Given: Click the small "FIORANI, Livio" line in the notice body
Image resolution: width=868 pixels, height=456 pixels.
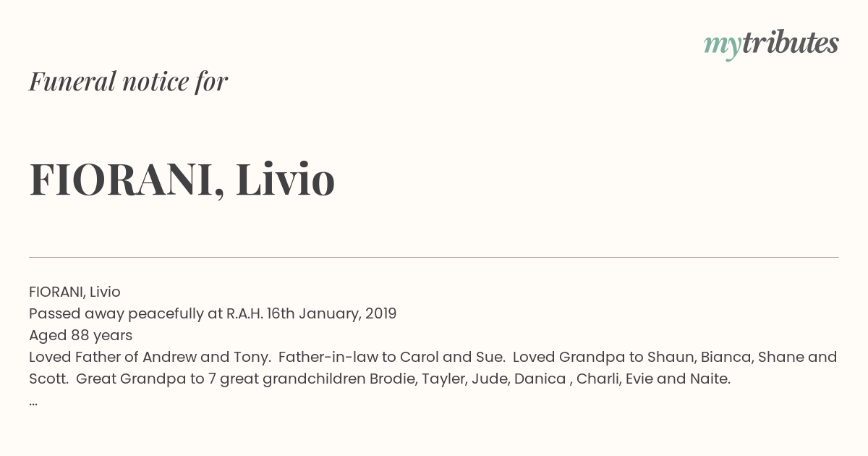Looking at the screenshot, I should coord(75,292).
